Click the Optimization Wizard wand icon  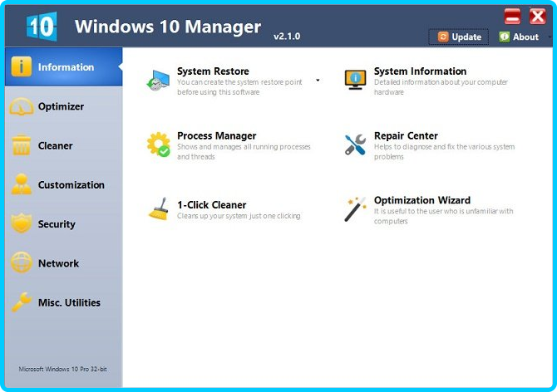coord(355,209)
